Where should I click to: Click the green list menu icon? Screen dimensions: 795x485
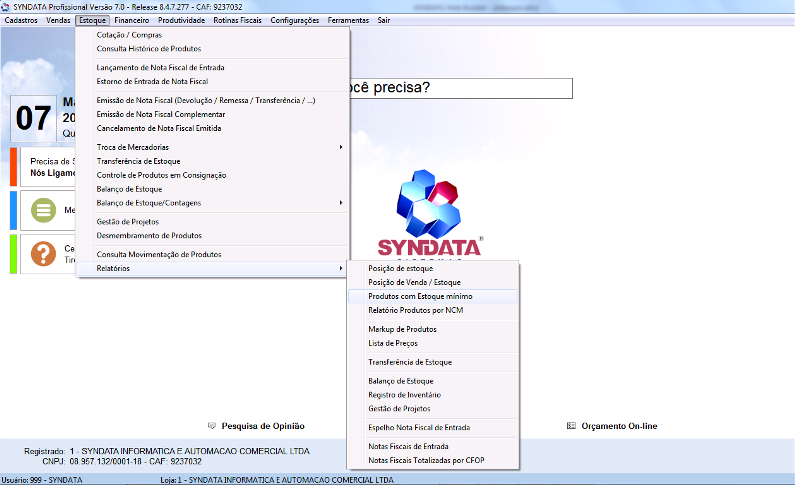click(x=44, y=210)
